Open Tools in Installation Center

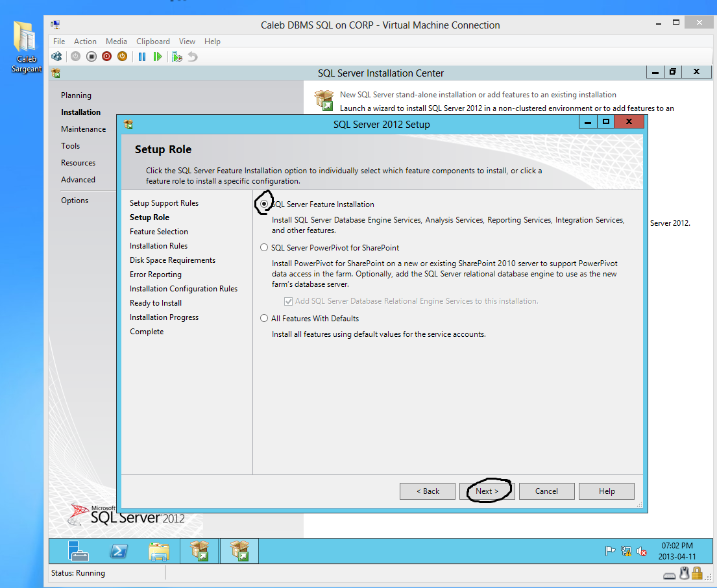pyautogui.click(x=71, y=146)
